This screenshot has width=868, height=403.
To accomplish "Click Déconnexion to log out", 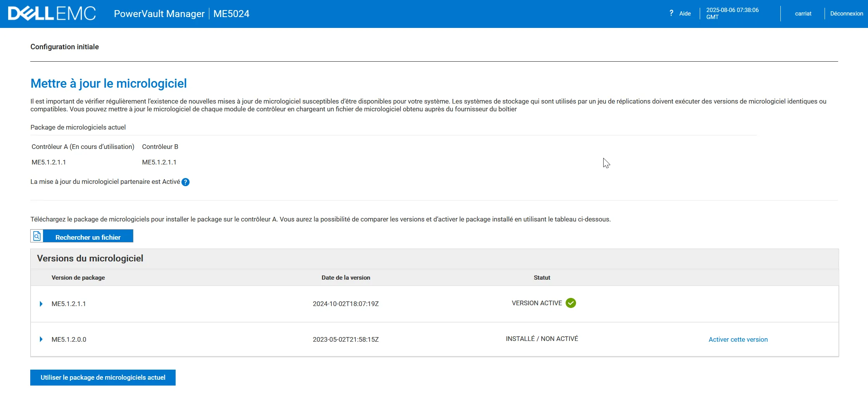I will (x=846, y=14).
